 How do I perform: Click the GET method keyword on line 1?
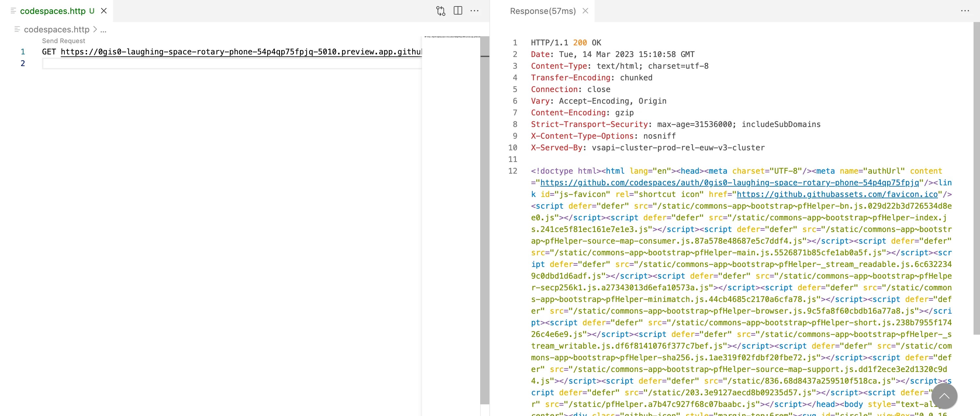click(49, 52)
